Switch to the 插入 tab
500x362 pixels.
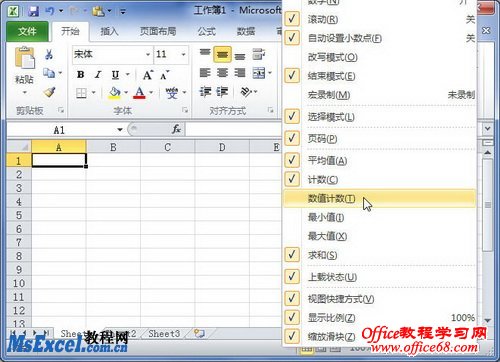(x=109, y=32)
